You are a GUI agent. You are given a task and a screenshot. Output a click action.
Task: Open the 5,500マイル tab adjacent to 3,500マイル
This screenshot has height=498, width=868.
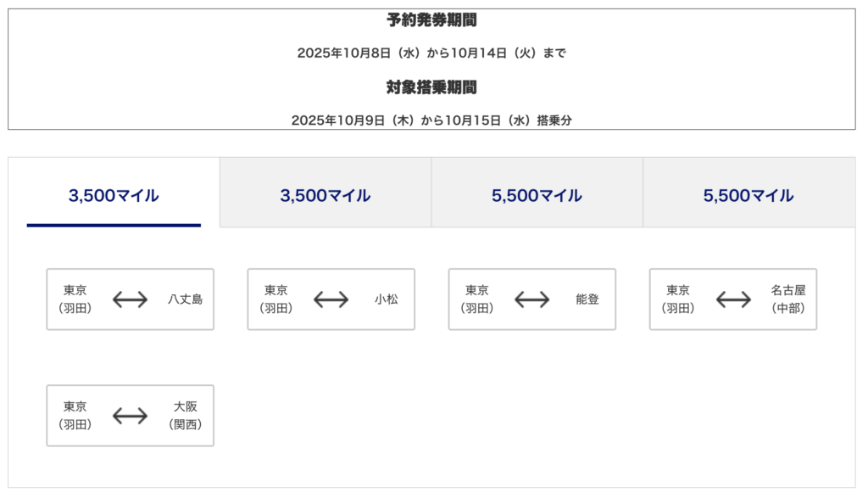[537, 195]
